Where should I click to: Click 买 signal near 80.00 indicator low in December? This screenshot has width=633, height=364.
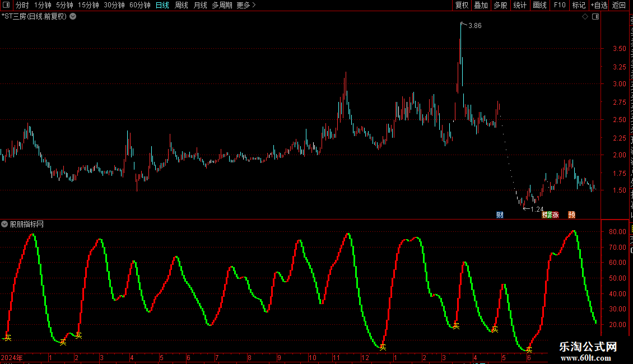383,347
